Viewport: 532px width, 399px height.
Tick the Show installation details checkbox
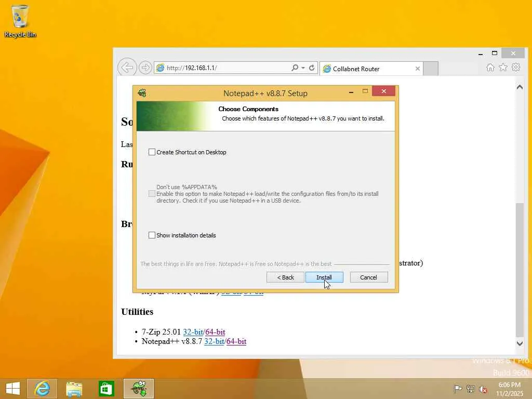click(152, 235)
